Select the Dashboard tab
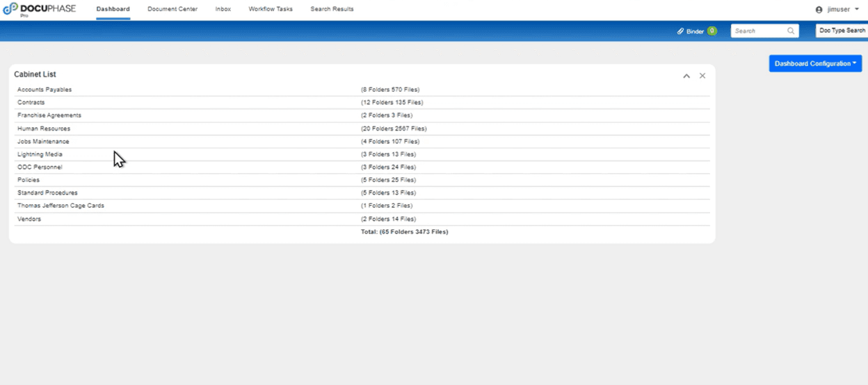 (113, 10)
